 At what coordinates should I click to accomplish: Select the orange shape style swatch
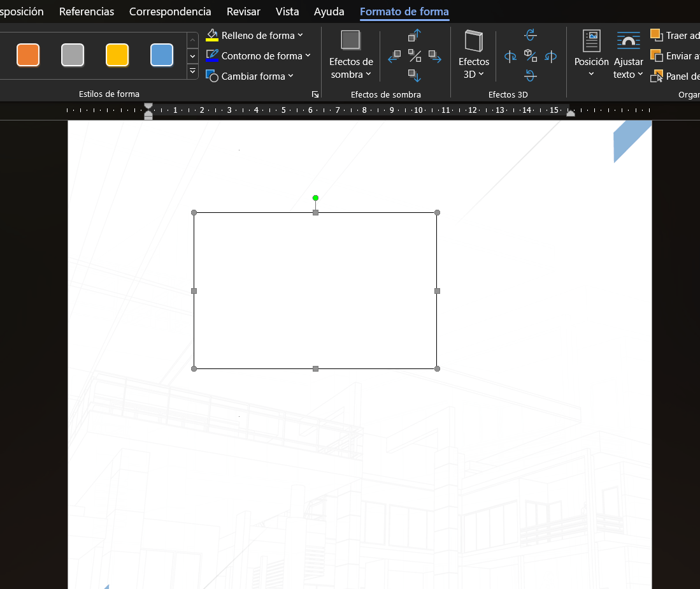pyautogui.click(x=28, y=55)
